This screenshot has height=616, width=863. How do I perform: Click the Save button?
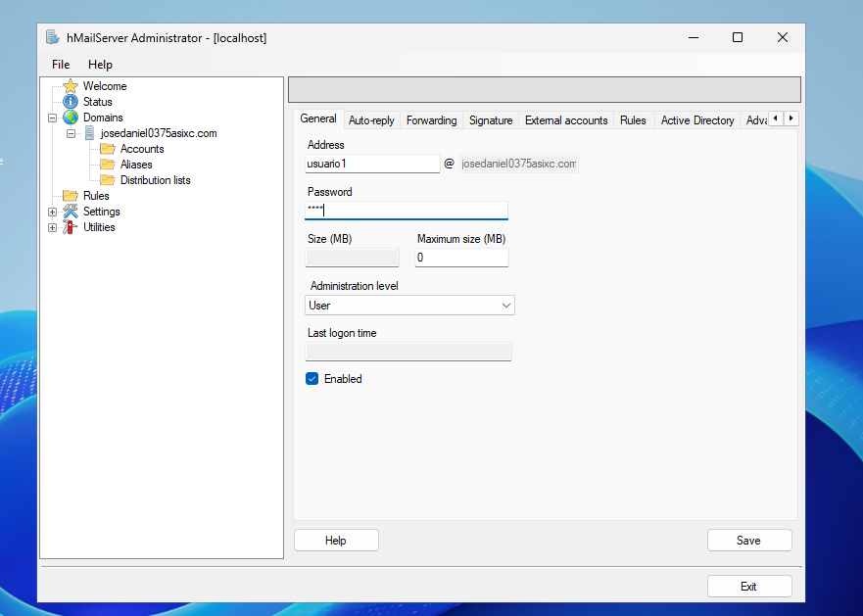point(749,541)
